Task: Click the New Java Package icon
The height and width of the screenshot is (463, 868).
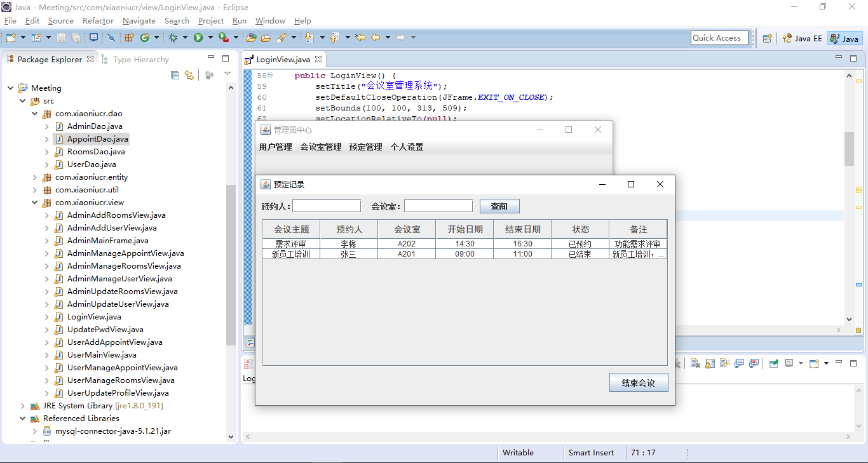Action: [x=129, y=37]
